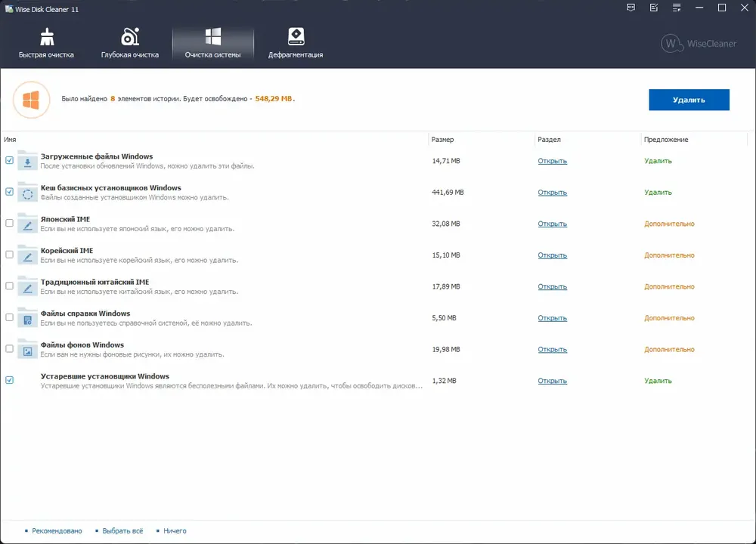The width and height of the screenshot is (756, 544).
Task: Click the 548,29 MB freed space value
Action: click(274, 99)
